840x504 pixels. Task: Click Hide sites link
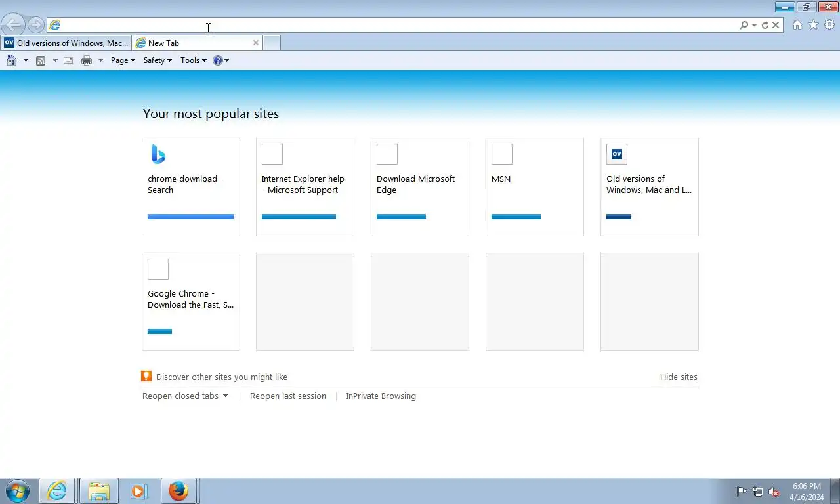(679, 377)
